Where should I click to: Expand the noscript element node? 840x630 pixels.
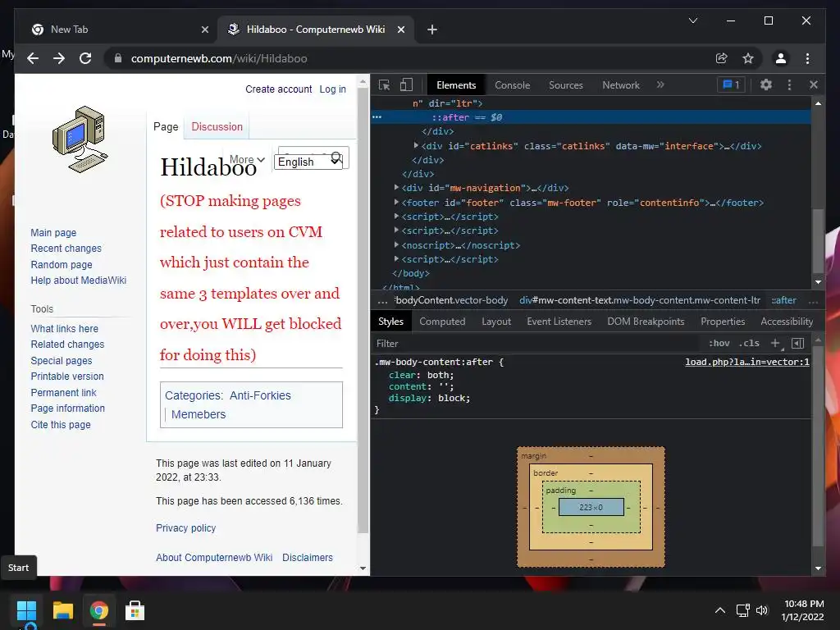click(x=396, y=244)
